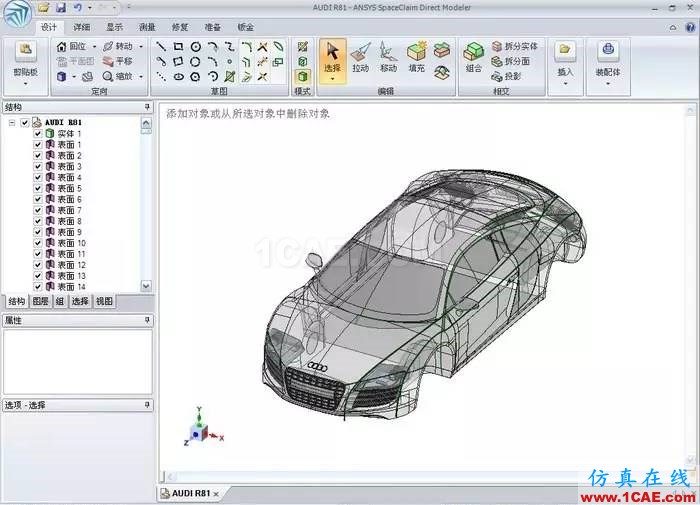Pin the 属性 panel pushpin
The height and width of the screenshot is (505, 700).
point(147,320)
